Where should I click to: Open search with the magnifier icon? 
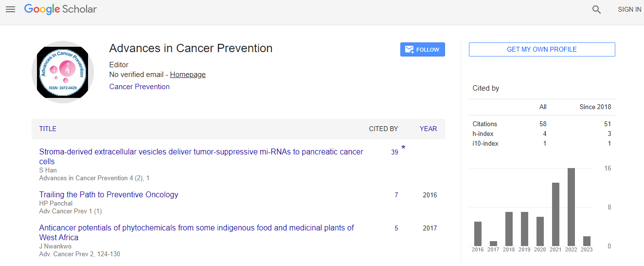point(596,9)
